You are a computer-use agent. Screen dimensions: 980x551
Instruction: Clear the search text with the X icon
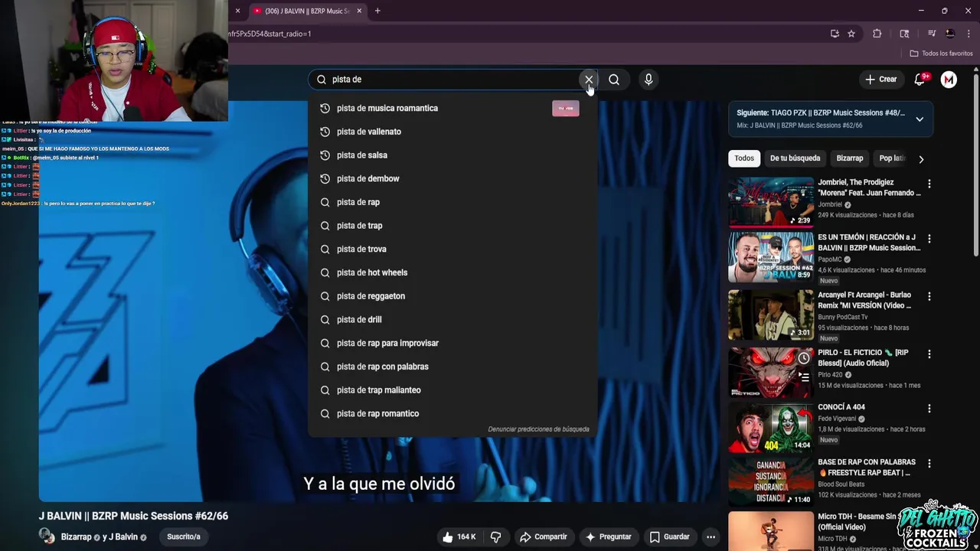click(x=588, y=80)
